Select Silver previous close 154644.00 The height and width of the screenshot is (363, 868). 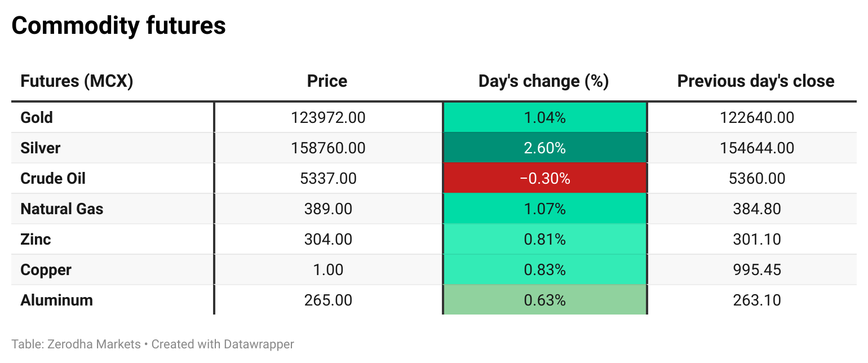pyautogui.click(x=756, y=148)
